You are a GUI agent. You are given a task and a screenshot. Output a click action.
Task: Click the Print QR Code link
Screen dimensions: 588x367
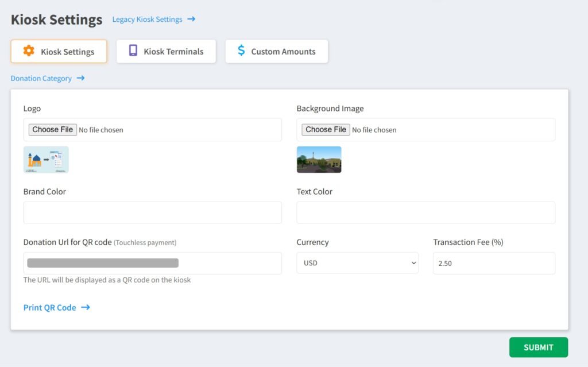pos(50,307)
